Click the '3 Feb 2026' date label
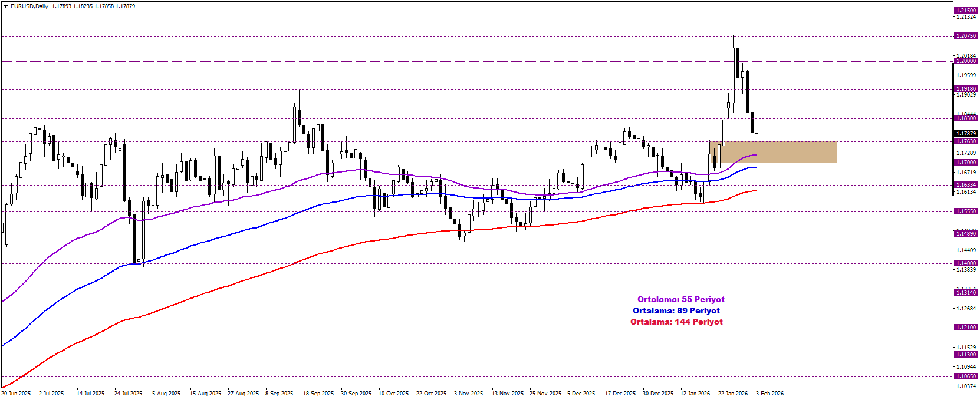Viewport: 980px width, 400px height. coord(769,394)
